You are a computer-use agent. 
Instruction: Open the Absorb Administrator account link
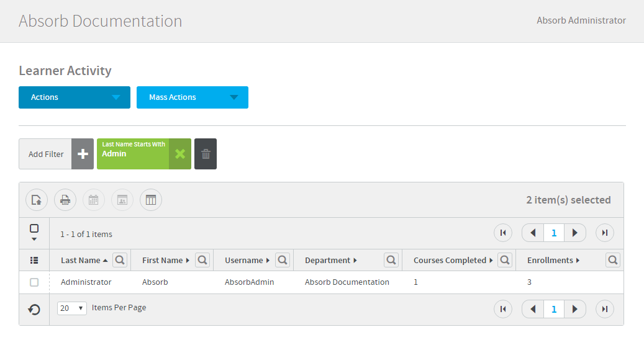pos(581,20)
